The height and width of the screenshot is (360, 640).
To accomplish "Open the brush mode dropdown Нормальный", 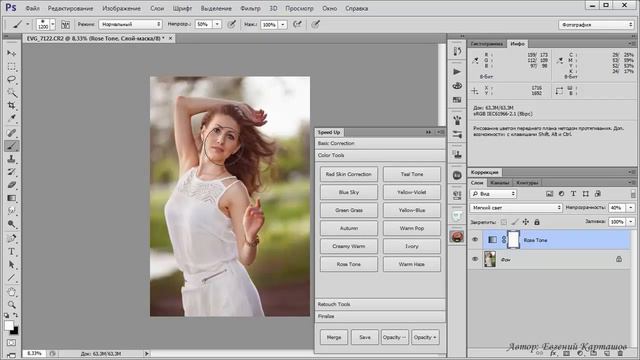I will click(130, 24).
